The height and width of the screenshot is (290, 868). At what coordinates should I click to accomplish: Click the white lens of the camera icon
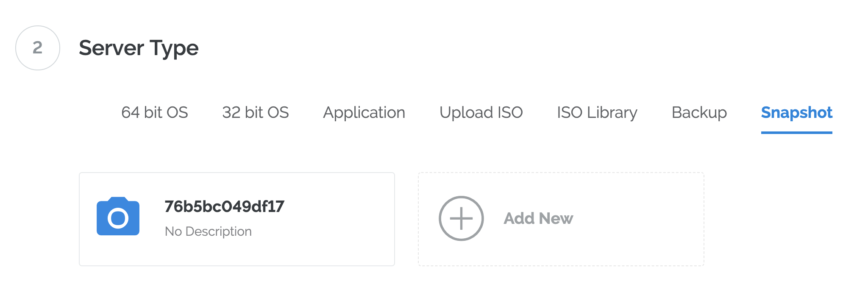pyautogui.click(x=118, y=218)
